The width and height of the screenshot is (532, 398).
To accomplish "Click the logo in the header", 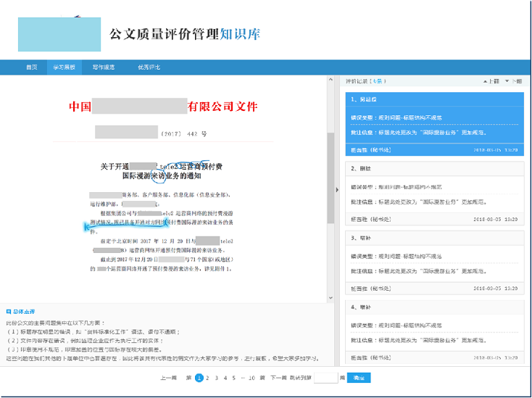I will click(59, 34).
